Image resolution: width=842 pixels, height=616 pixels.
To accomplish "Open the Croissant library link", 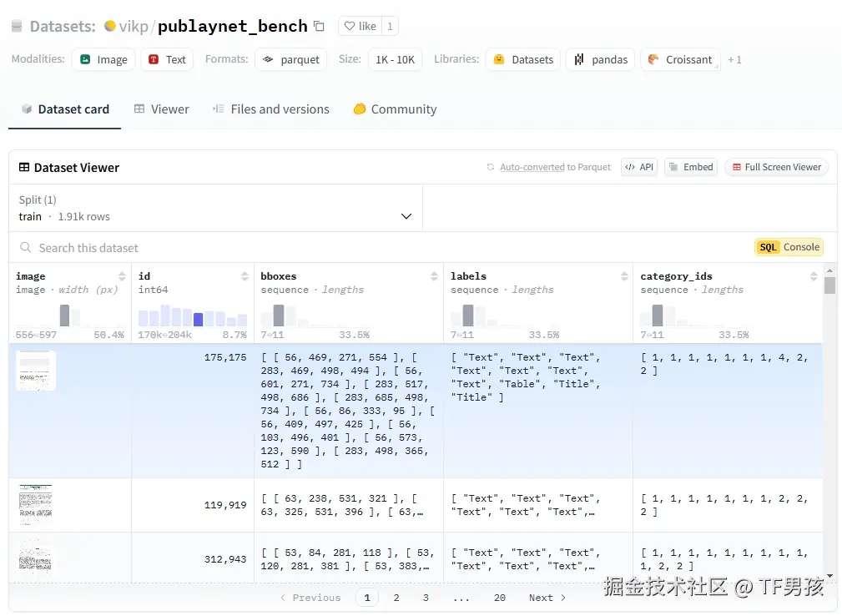I will click(679, 59).
